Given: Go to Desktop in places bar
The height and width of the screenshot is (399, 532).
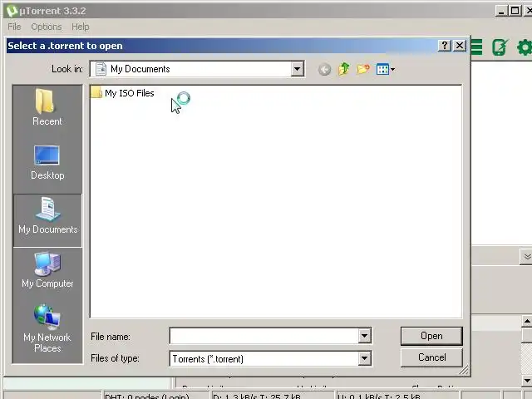Looking at the screenshot, I should click(47, 162).
